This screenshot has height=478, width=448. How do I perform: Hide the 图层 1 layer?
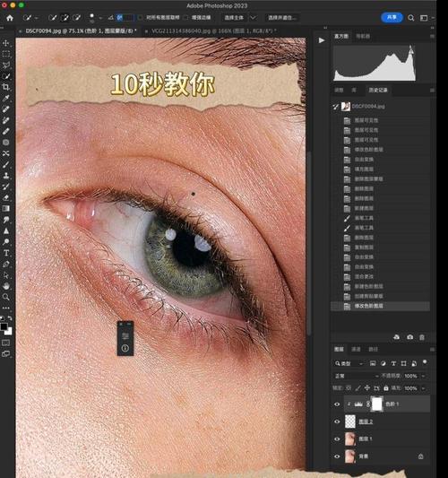pos(337,439)
